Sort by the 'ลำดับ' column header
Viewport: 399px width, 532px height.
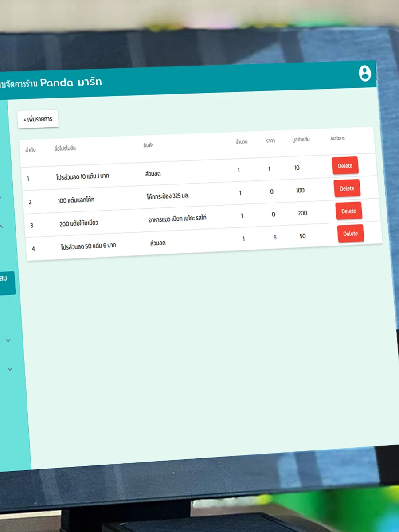(x=31, y=150)
